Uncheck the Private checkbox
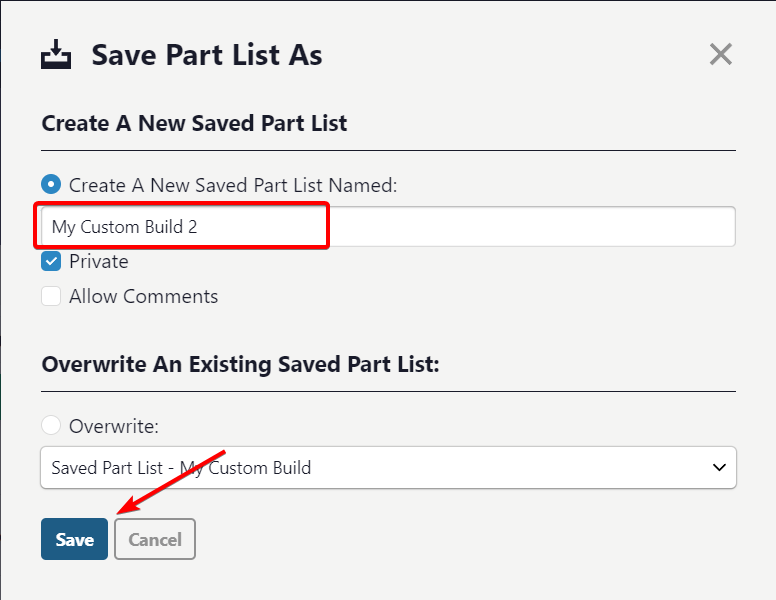Viewport: 776px width, 600px height. tap(51, 262)
